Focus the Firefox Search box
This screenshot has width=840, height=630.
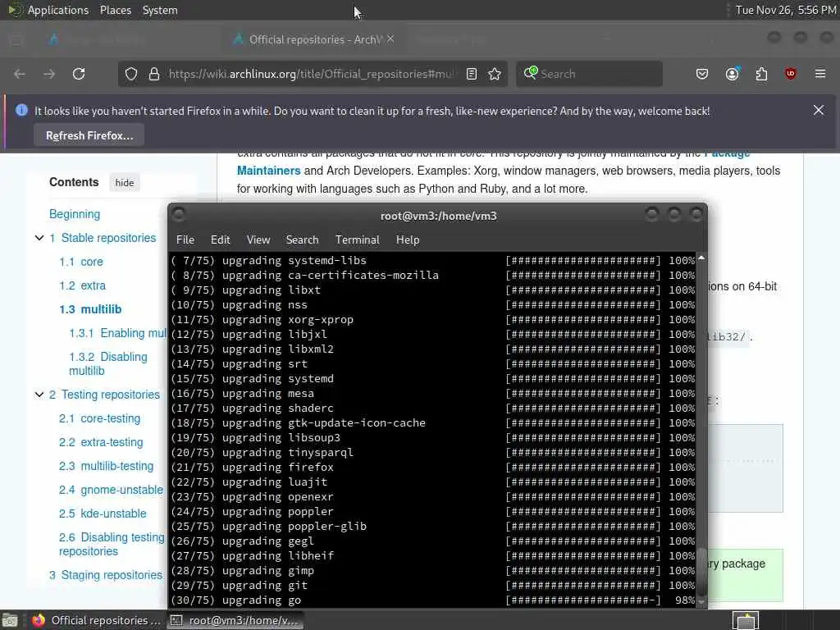[x=589, y=74]
